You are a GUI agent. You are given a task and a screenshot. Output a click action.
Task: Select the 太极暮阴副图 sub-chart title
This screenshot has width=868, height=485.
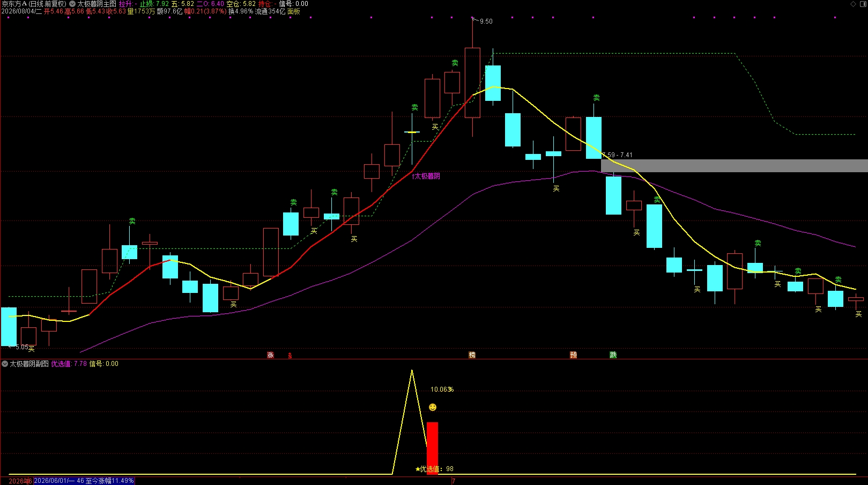(x=29, y=364)
